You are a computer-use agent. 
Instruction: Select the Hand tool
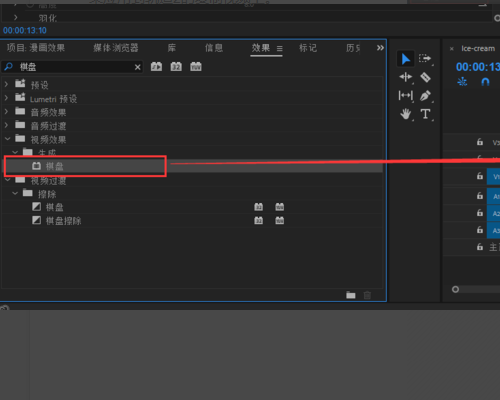point(406,114)
